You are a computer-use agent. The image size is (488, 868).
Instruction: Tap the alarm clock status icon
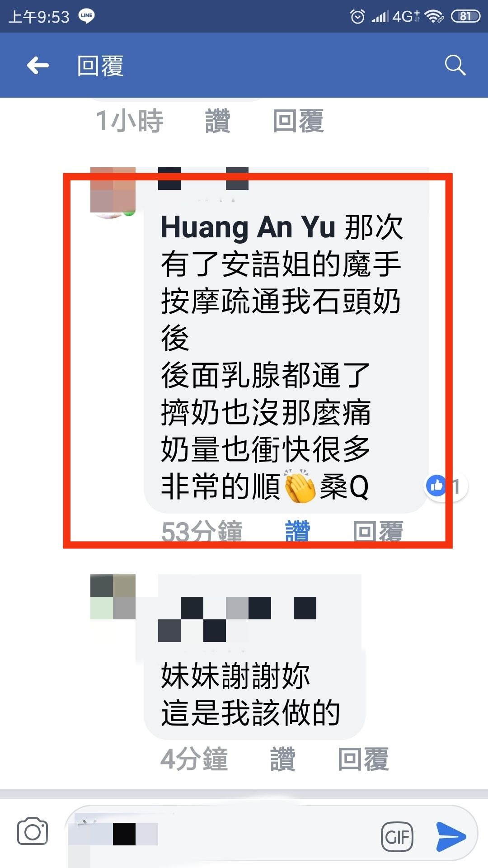tap(357, 17)
